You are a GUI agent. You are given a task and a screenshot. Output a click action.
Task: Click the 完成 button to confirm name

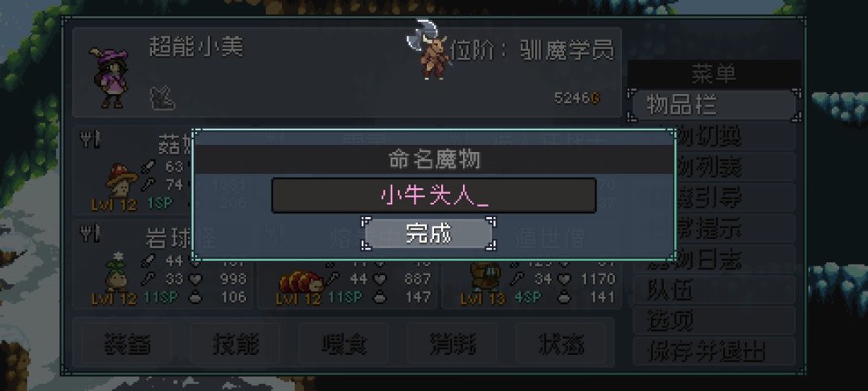428,233
